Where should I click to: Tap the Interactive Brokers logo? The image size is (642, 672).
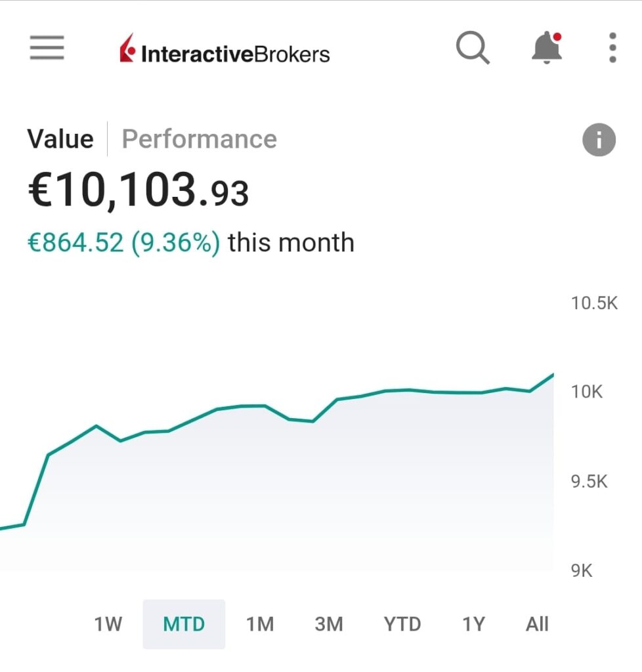pos(225,52)
